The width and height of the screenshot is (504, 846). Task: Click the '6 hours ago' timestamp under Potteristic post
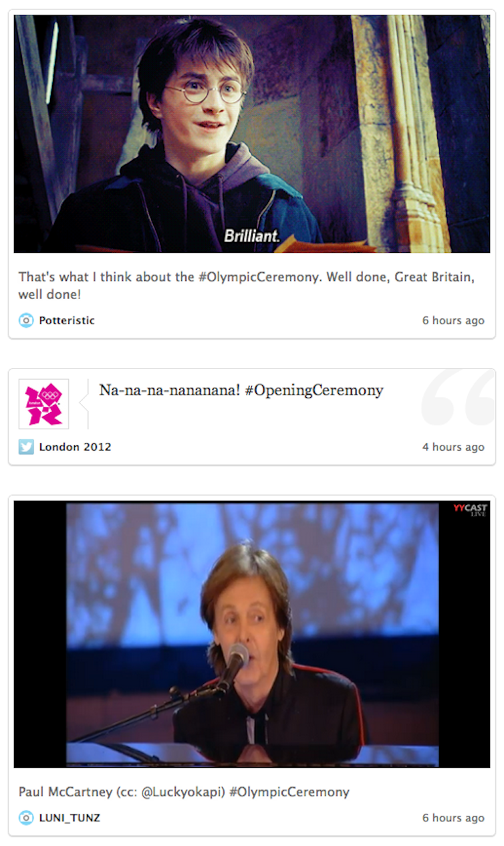point(453,320)
